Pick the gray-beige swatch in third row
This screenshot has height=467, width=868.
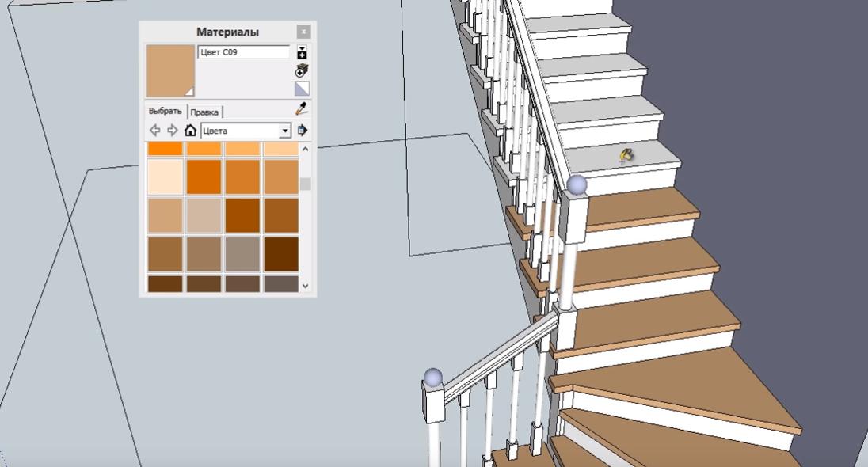(204, 215)
